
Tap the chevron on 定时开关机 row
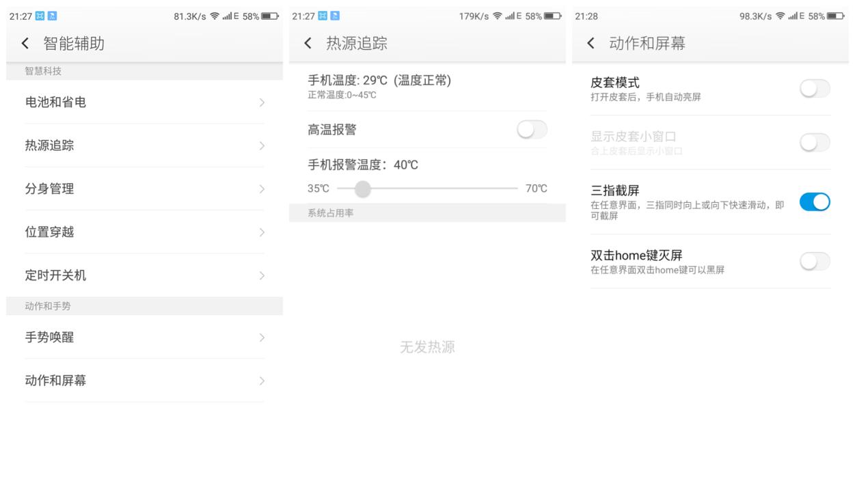[262, 276]
